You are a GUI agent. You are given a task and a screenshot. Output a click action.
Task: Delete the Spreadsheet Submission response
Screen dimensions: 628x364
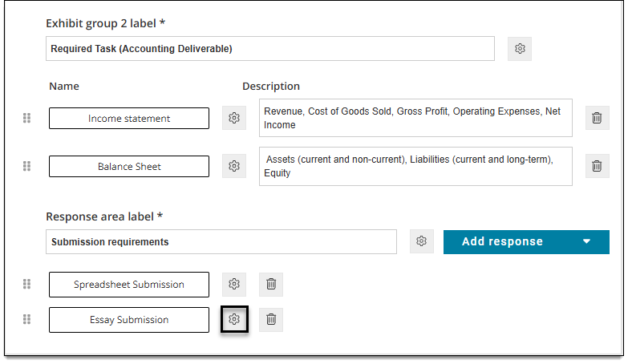(x=271, y=285)
